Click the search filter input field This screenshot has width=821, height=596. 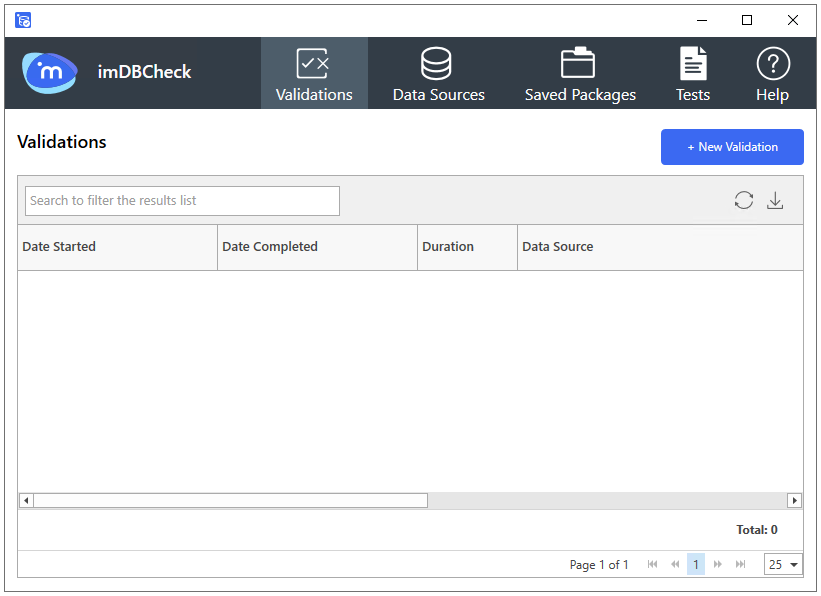pos(182,200)
